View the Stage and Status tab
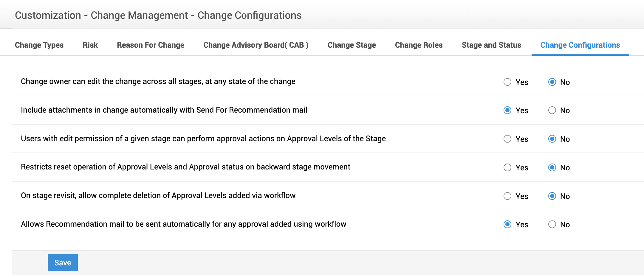Image resolution: width=644 pixels, height=277 pixels. [491, 45]
